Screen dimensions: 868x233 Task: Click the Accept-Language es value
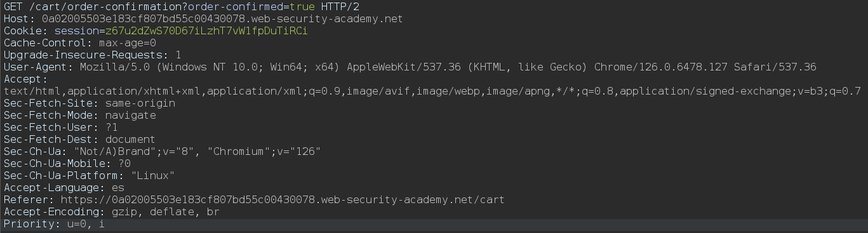118,188
